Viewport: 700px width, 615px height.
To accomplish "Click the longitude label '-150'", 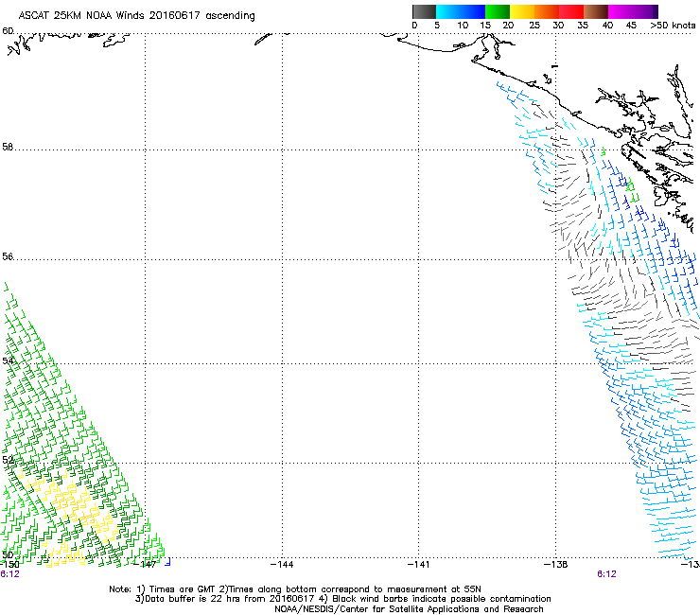I will coord(9,565).
